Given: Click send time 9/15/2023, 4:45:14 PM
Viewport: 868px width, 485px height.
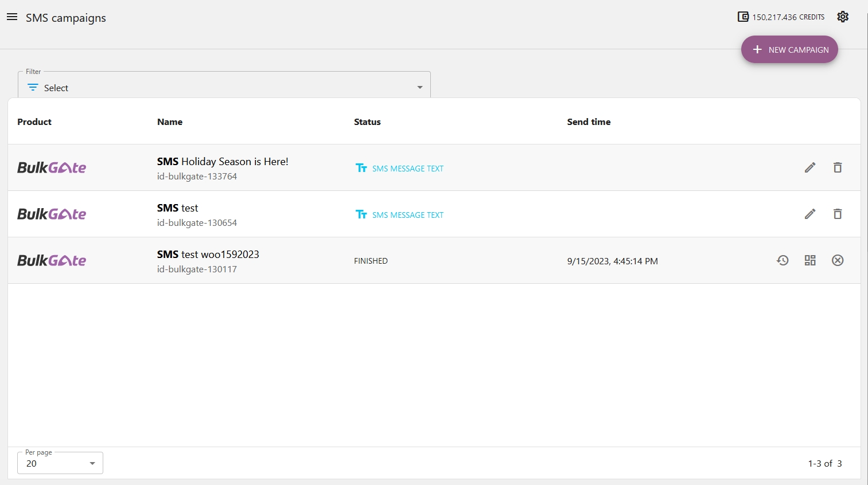Looking at the screenshot, I should (612, 261).
